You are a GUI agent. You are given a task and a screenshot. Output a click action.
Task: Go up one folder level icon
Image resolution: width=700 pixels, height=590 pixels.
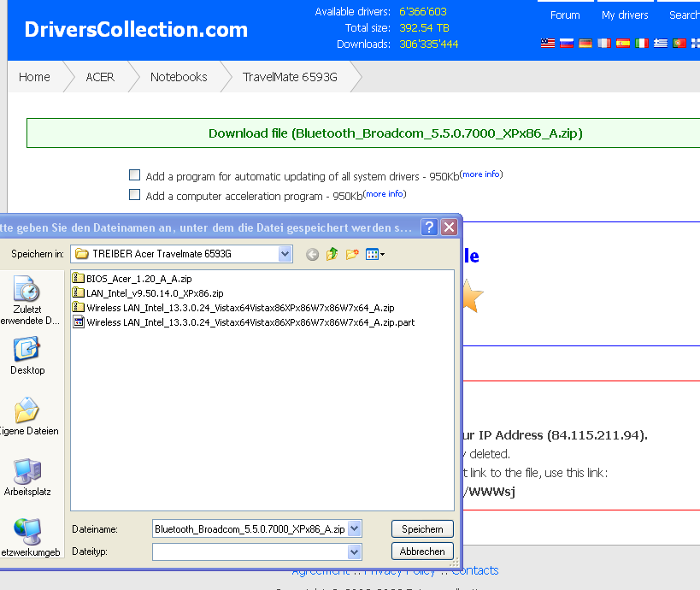[x=332, y=254]
